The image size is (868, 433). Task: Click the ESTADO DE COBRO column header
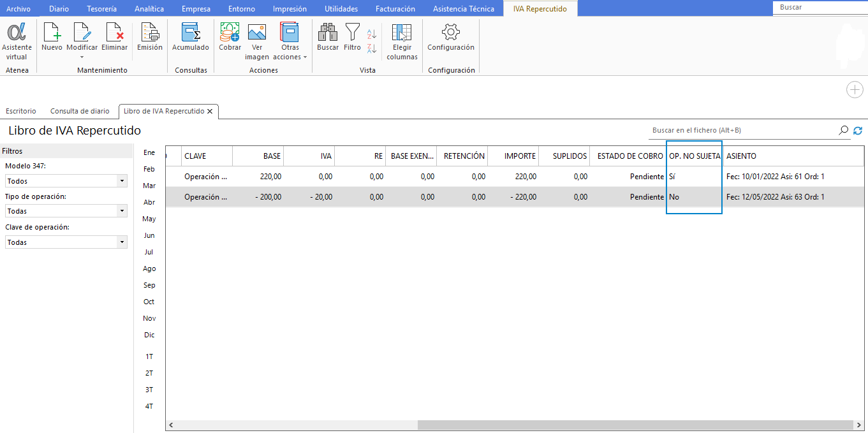coord(628,156)
